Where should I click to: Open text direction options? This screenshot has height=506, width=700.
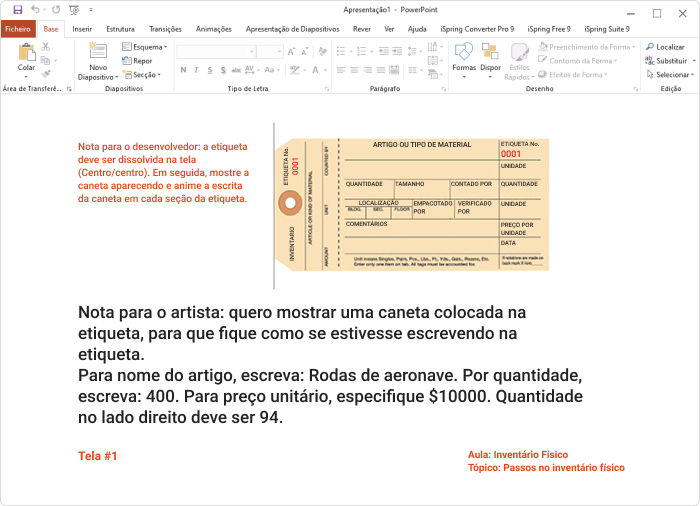pyautogui.click(x=435, y=46)
